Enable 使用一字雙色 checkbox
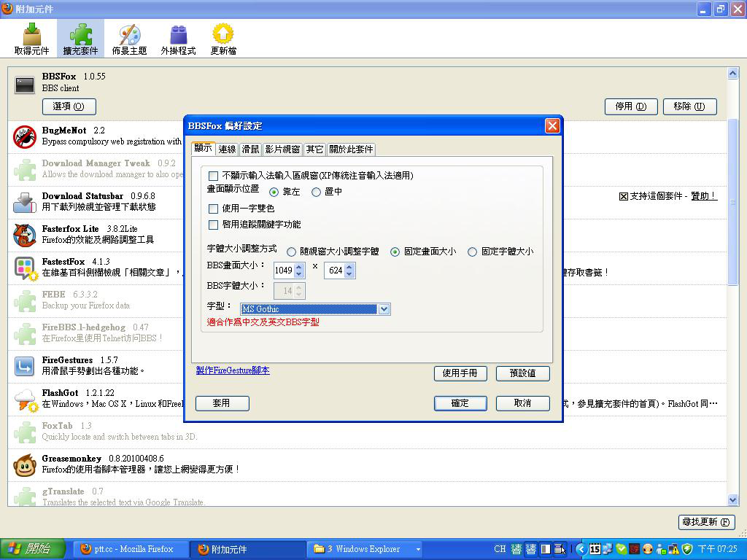747x560 pixels. [x=214, y=209]
